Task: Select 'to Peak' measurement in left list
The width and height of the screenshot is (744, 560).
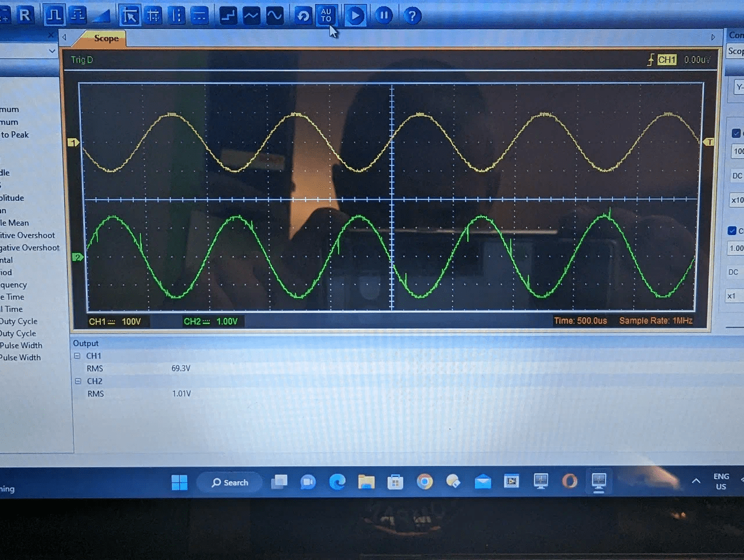Action: 15,135
